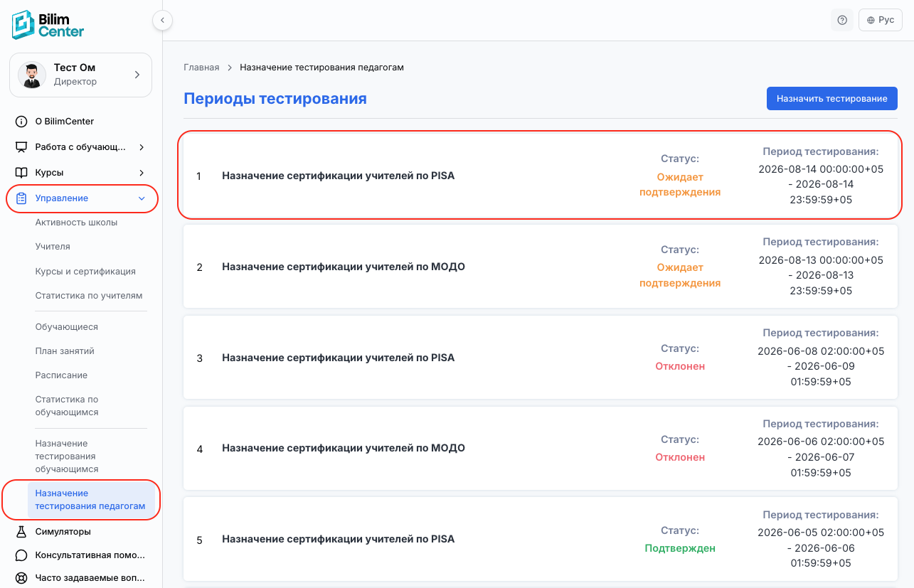The width and height of the screenshot is (914, 588).
Task: Click the Главная breadcrumb link
Action: [x=201, y=68]
